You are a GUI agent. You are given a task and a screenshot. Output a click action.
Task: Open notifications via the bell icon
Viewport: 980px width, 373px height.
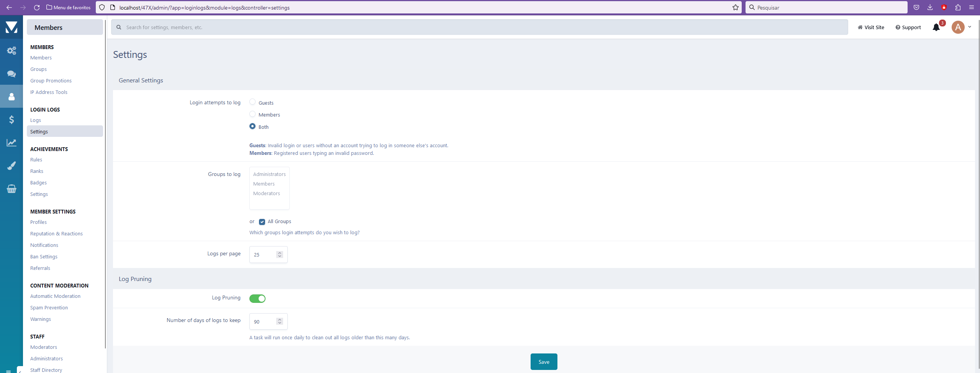(x=936, y=27)
